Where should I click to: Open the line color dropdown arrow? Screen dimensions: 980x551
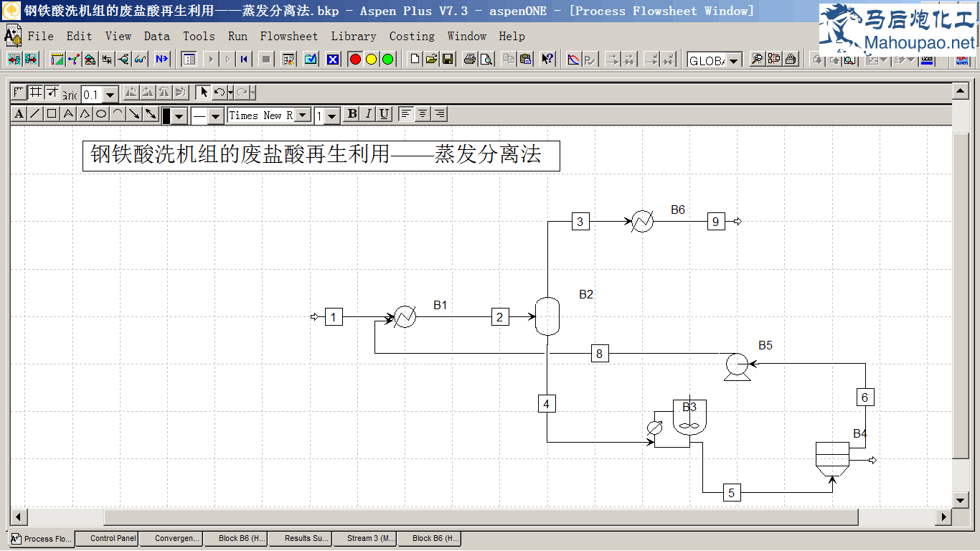click(179, 116)
